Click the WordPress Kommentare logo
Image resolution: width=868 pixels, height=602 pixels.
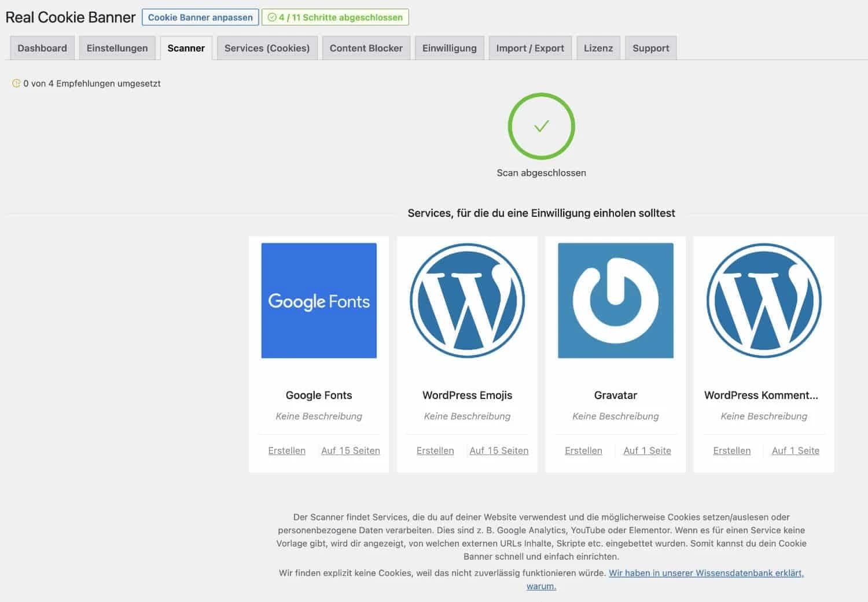[763, 300]
